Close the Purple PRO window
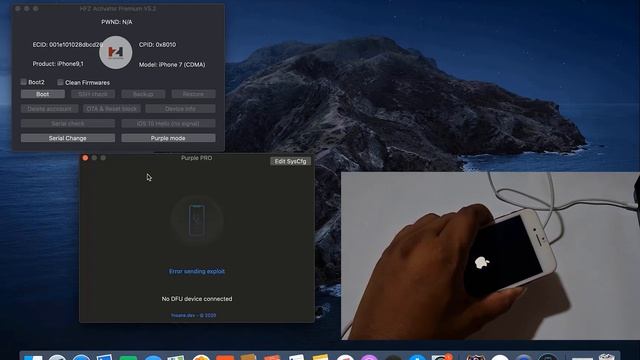Screen dimensions: 640x360 (x=85, y=158)
